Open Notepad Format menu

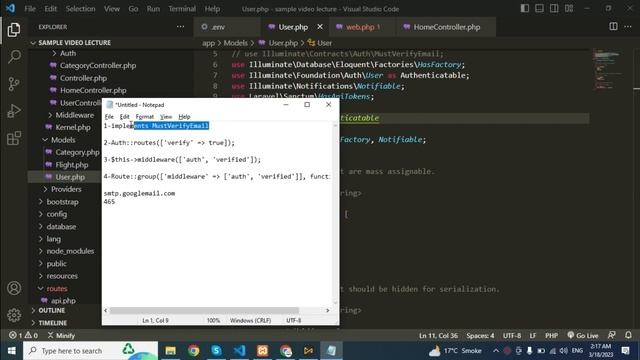[144, 117]
